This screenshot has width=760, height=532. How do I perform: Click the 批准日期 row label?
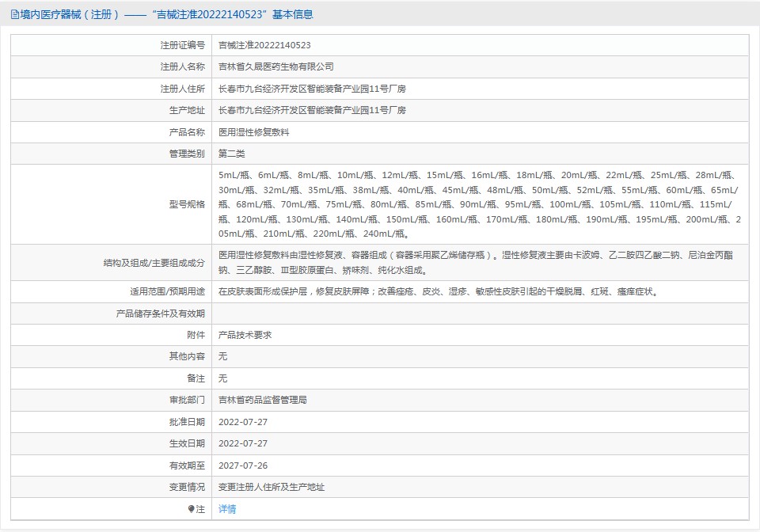[x=187, y=422]
